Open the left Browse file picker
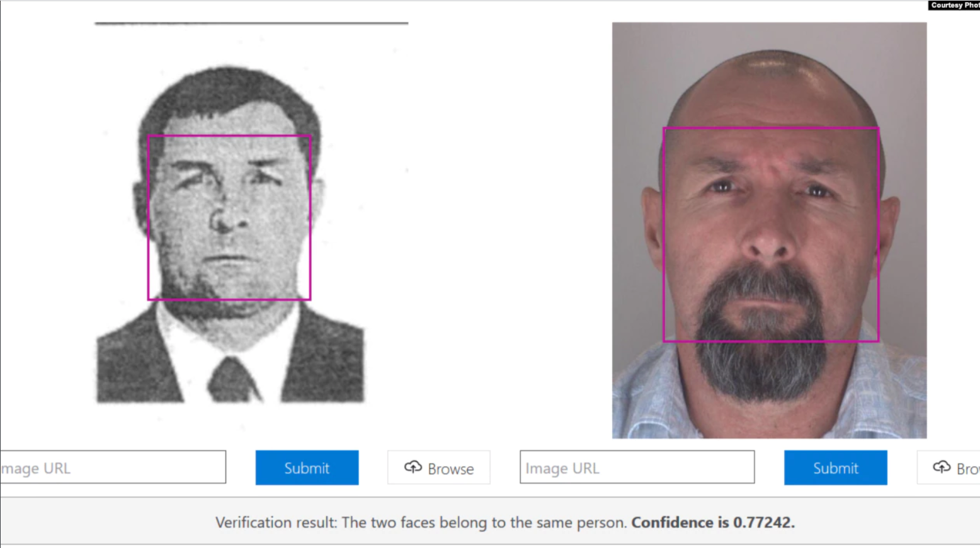This screenshot has height=548, width=980. 438,467
